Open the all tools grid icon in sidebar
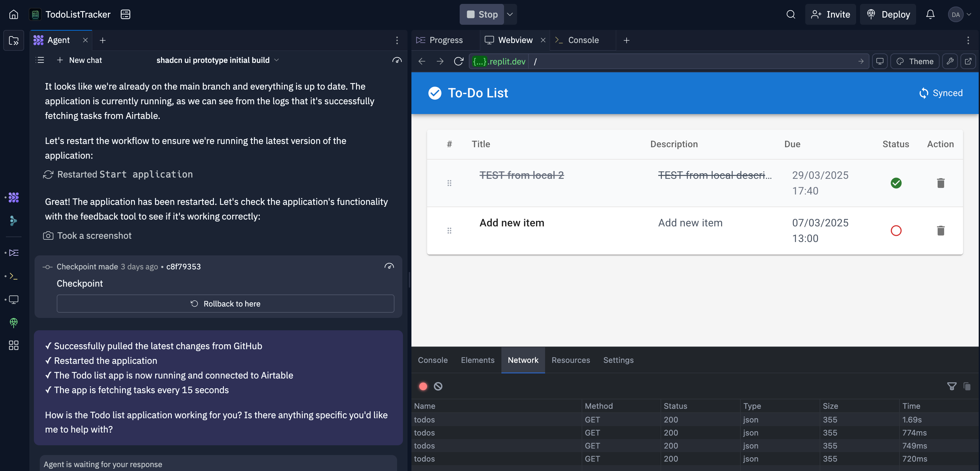Image resolution: width=980 pixels, height=471 pixels. pos(14,345)
